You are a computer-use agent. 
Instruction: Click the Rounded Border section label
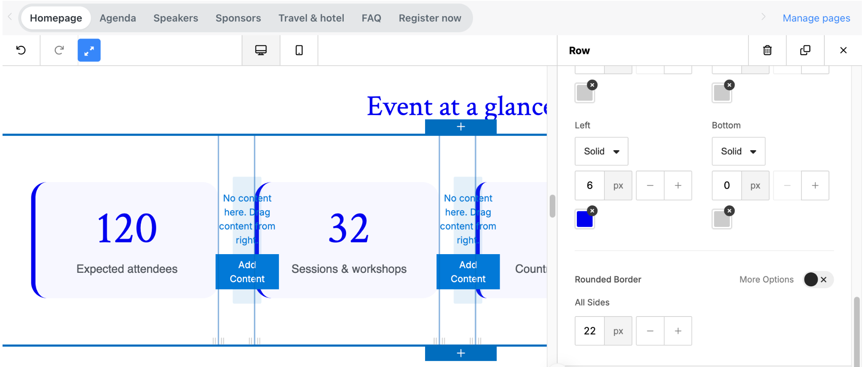click(x=608, y=280)
